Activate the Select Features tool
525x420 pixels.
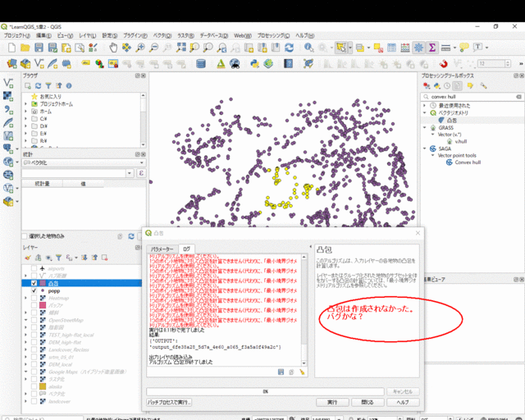click(341, 48)
